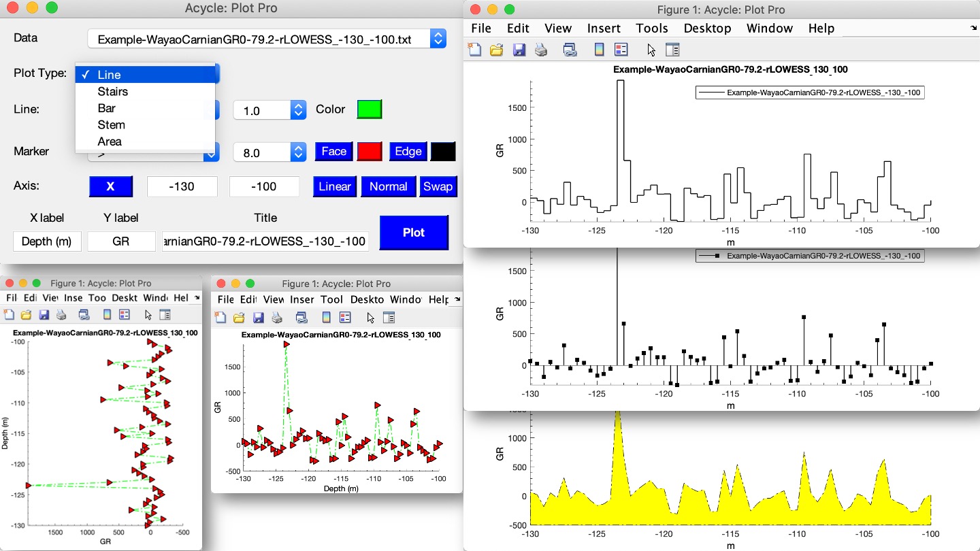Choose Bar in Plot Type list
Image resolution: width=980 pixels, height=551 pixels.
tap(145, 108)
